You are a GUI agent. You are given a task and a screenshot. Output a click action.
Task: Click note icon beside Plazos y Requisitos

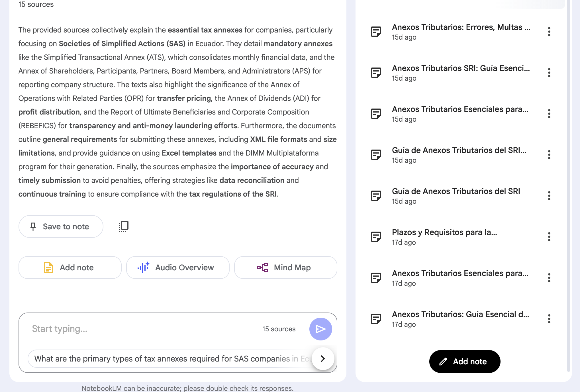pos(376,237)
